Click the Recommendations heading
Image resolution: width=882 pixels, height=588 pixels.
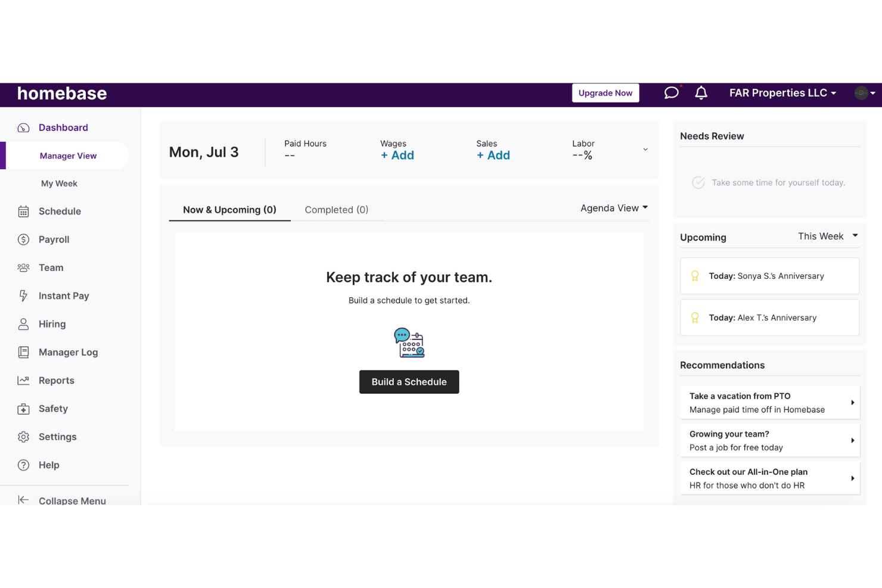[722, 365]
